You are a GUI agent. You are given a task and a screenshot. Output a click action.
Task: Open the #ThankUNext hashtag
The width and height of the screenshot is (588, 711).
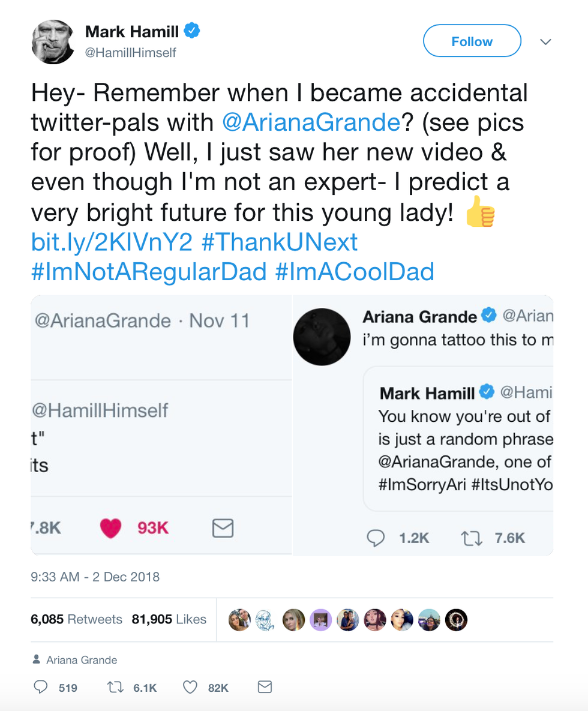280,242
